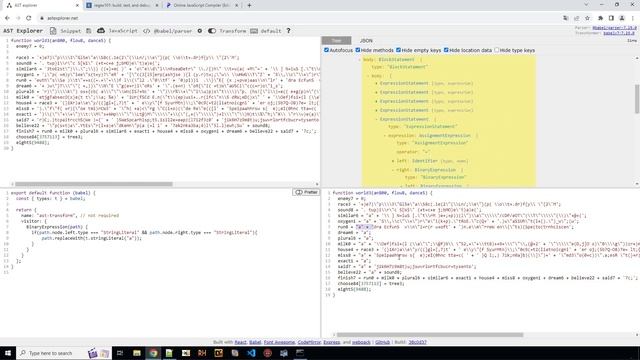Open the JavaScript language menu label

123,31
